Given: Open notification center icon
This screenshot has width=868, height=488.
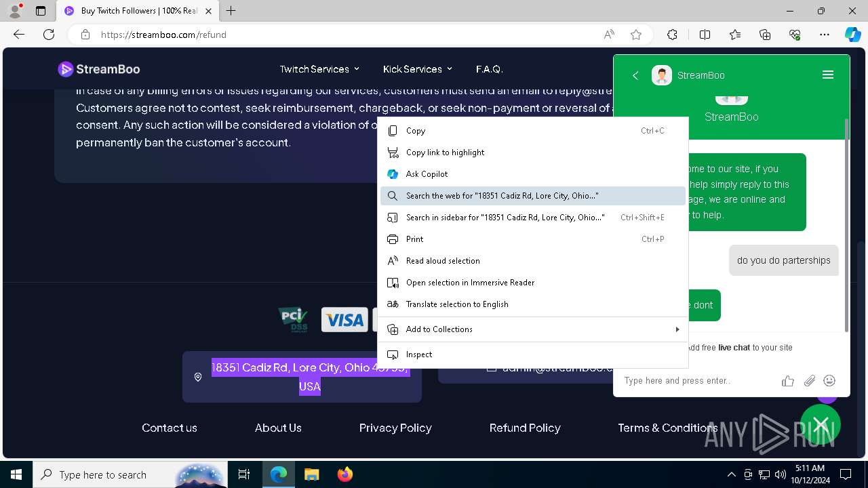Looking at the screenshot, I should pyautogui.click(x=846, y=474).
